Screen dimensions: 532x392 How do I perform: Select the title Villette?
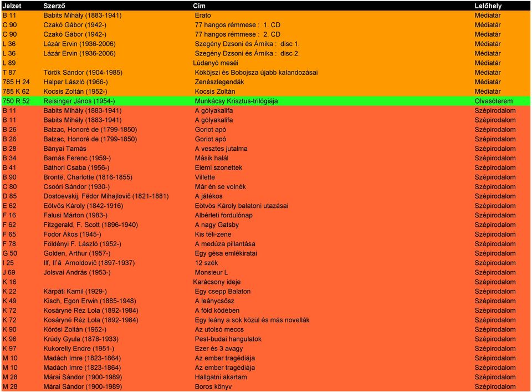click(205, 177)
